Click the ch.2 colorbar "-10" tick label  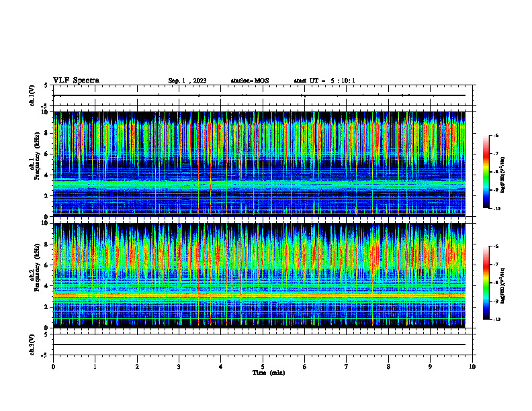497,320
